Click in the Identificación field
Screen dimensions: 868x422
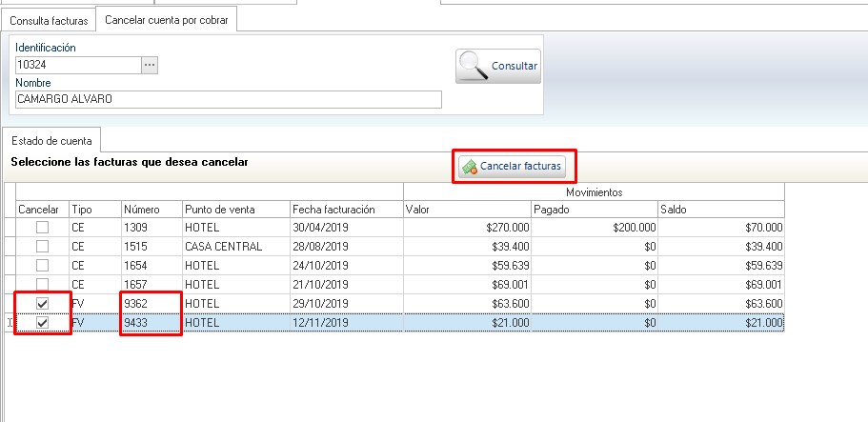point(76,65)
